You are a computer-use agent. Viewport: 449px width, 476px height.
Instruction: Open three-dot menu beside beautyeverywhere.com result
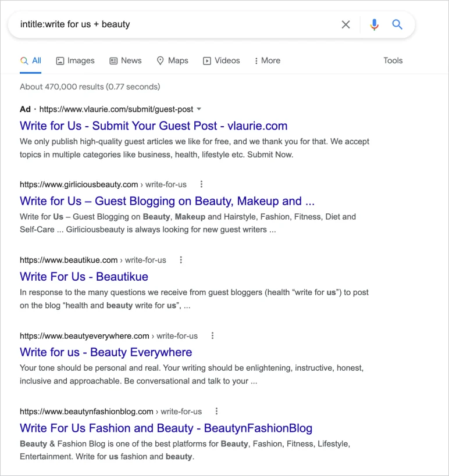(212, 336)
